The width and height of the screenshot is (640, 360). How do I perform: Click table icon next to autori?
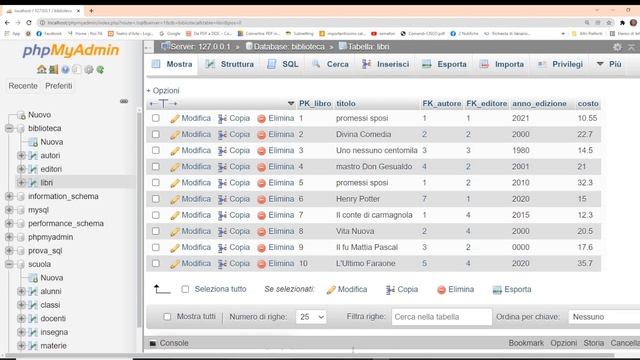coord(33,156)
